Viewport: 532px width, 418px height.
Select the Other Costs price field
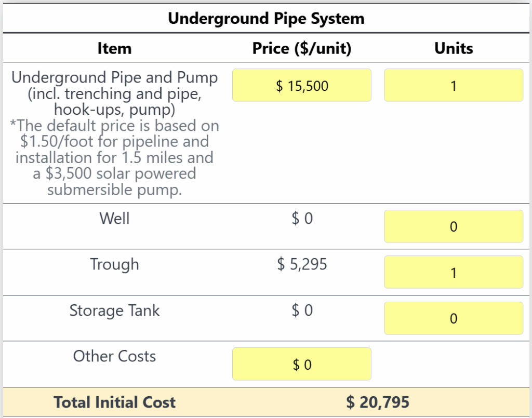[x=302, y=364]
